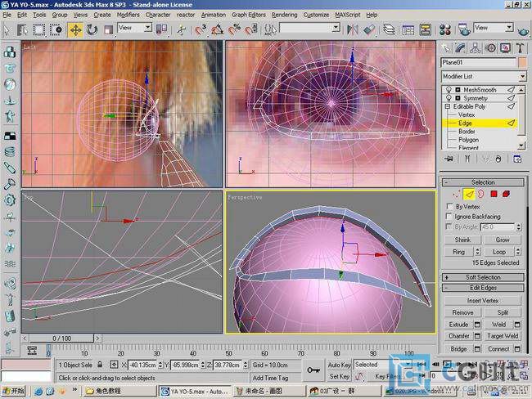Image resolution: width=532 pixels, height=399 pixels.
Task: Enable the By Vertex checkbox
Action: 449,206
